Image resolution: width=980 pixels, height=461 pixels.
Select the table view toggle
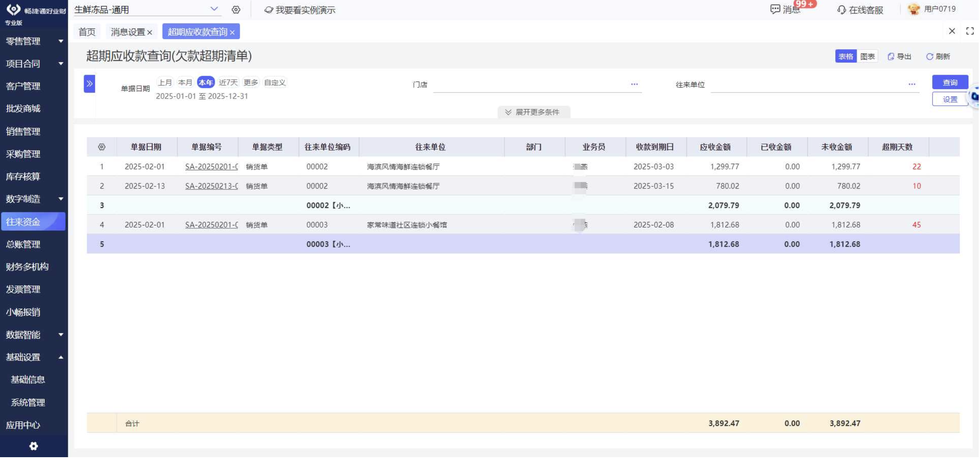pyautogui.click(x=846, y=56)
